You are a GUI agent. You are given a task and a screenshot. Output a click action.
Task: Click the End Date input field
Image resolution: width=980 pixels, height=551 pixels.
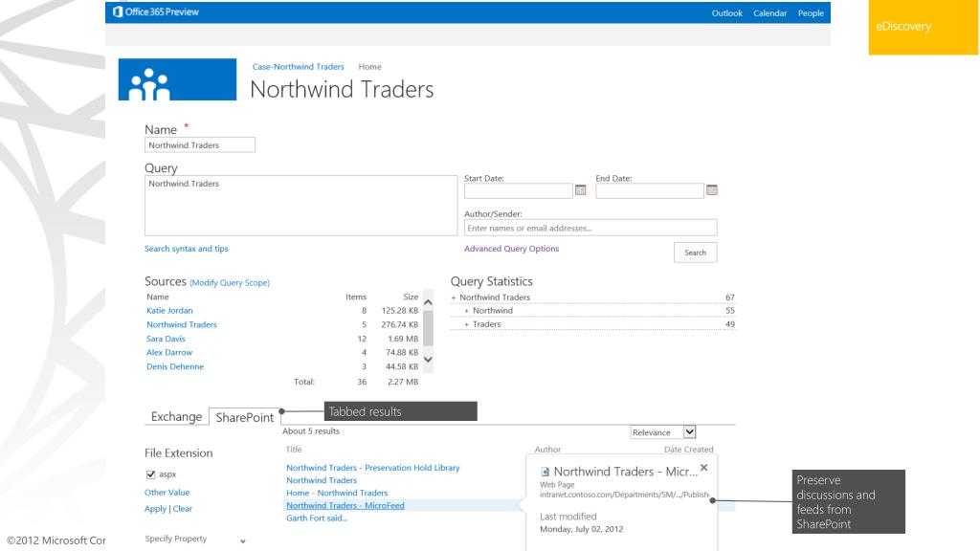tap(650, 190)
